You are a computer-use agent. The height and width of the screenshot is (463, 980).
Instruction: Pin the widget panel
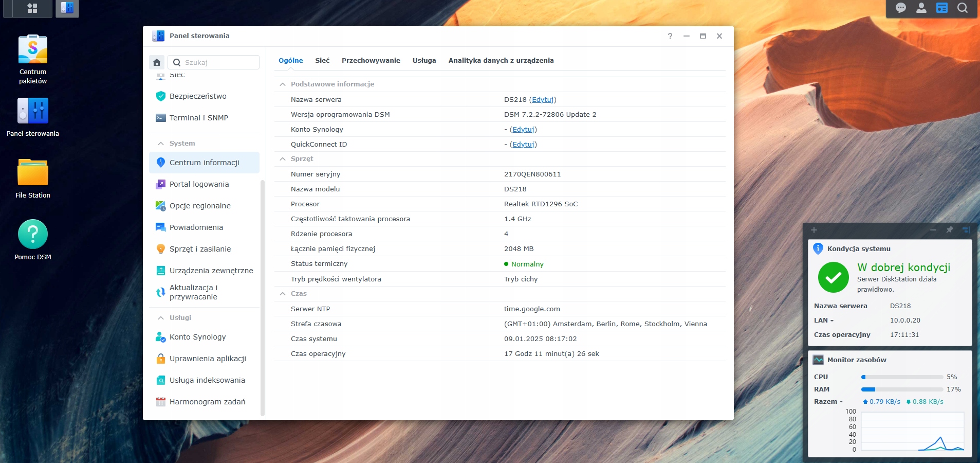949,230
